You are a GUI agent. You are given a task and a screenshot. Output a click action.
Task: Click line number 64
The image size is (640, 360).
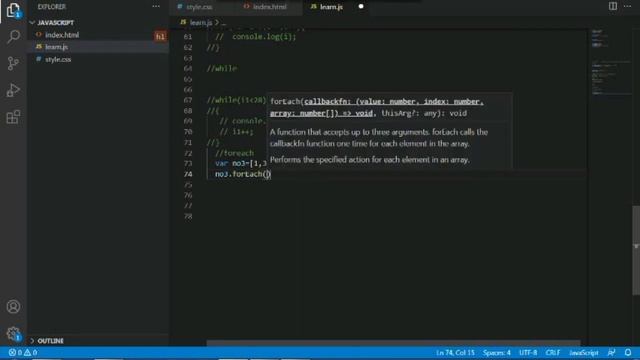coord(188,68)
